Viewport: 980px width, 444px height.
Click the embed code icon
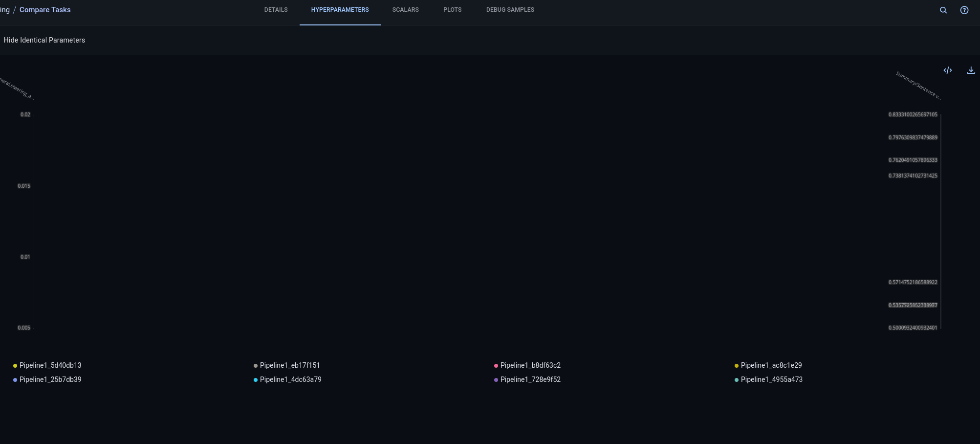pos(948,70)
